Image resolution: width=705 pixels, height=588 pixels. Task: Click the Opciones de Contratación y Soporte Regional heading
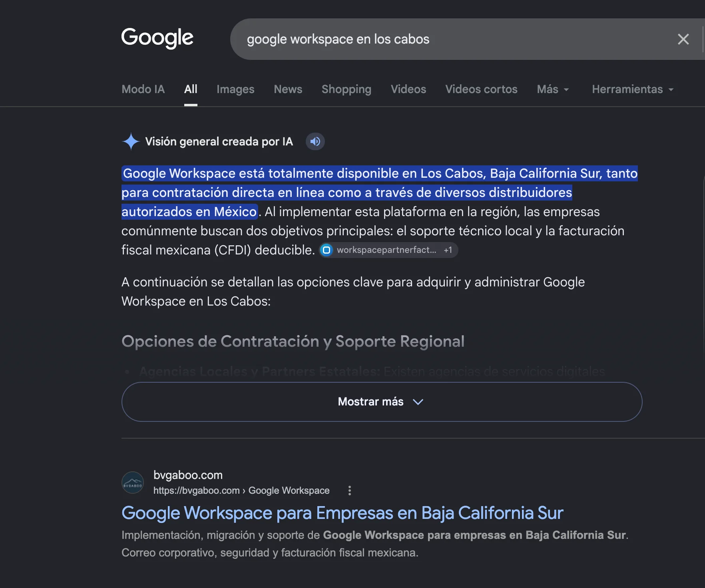pos(293,342)
